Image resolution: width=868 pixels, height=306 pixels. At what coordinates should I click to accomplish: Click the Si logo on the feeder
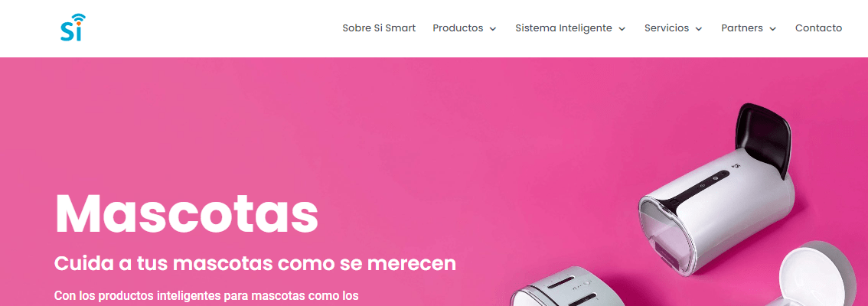click(736, 165)
